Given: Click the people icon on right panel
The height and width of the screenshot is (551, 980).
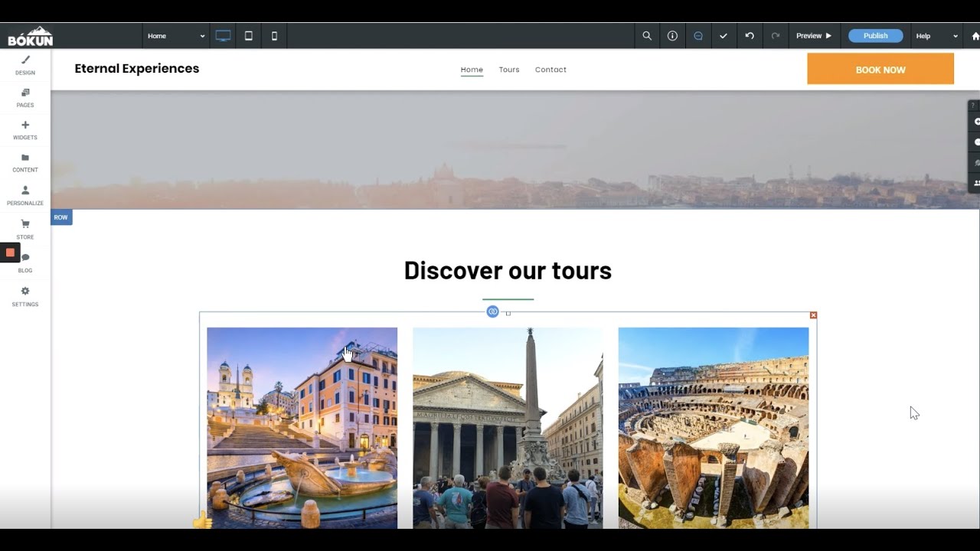Looking at the screenshot, I should coord(975,184).
